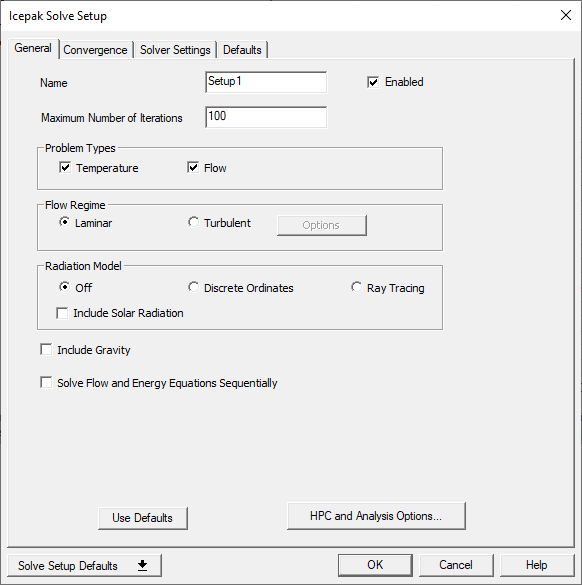Open Help for solve setup
Image resolution: width=582 pixels, height=585 pixels.
(x=537, y=565)
